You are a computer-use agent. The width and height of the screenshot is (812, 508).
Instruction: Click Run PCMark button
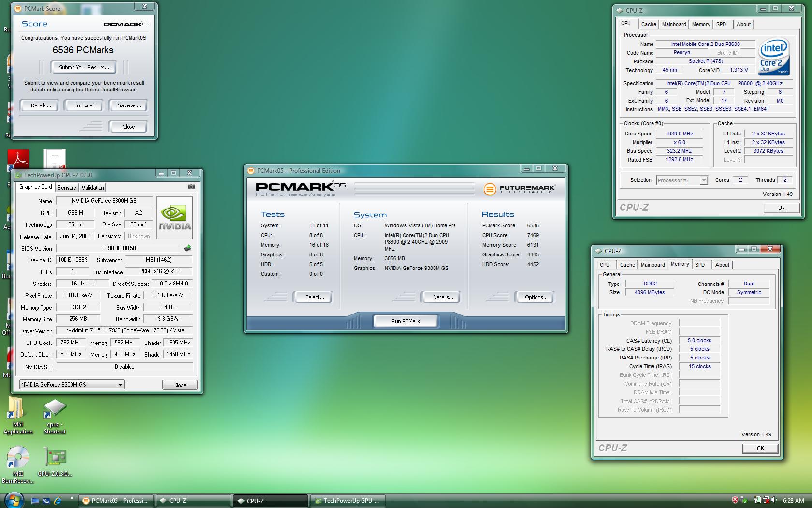406,321
